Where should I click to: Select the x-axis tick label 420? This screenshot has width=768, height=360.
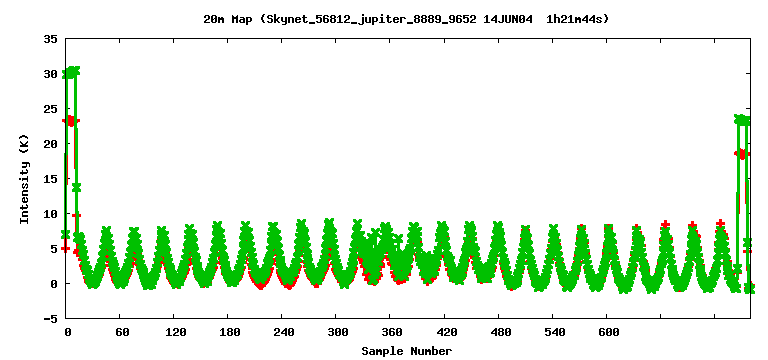(446, 332)
